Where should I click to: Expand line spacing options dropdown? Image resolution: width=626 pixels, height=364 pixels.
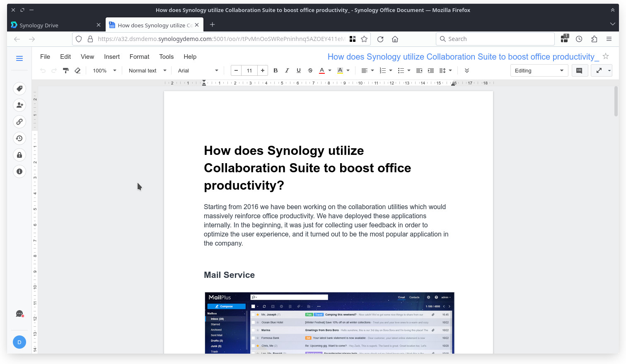coord(450,70)
